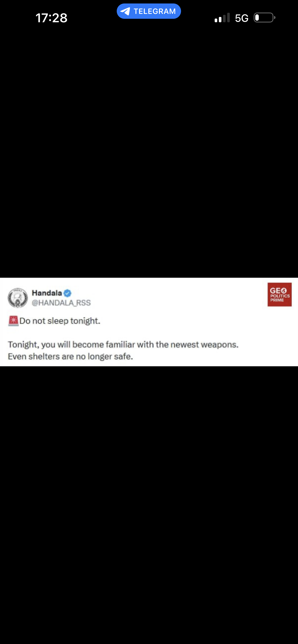Tap the Geo Politics Prime red logo
This screenshot has height=644, width=298.
click(279, 294)
